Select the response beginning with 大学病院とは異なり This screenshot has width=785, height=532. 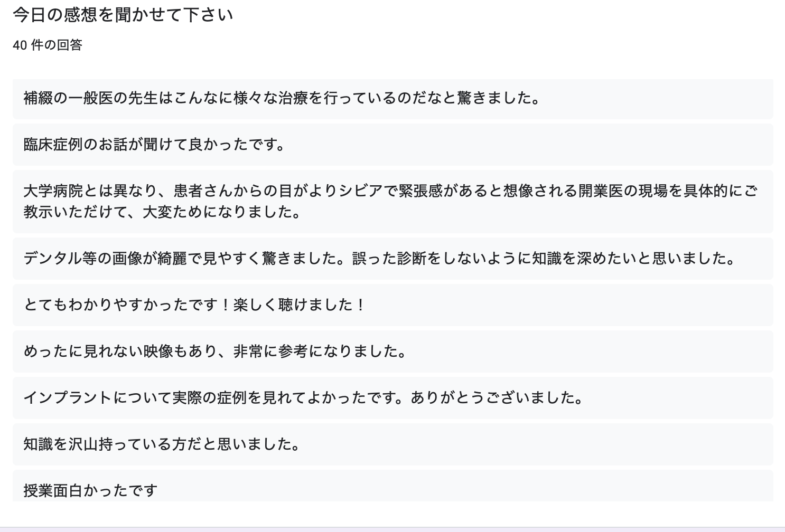392,201
